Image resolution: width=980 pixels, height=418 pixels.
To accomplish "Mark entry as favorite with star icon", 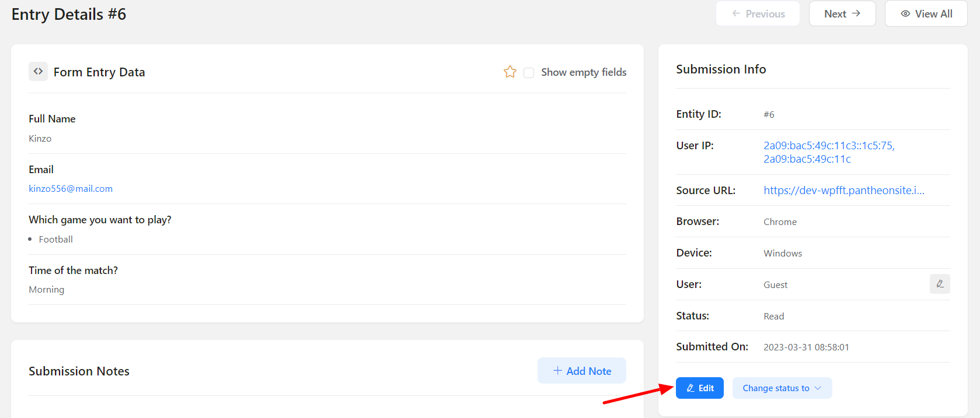I will click(x=510, y=72).
